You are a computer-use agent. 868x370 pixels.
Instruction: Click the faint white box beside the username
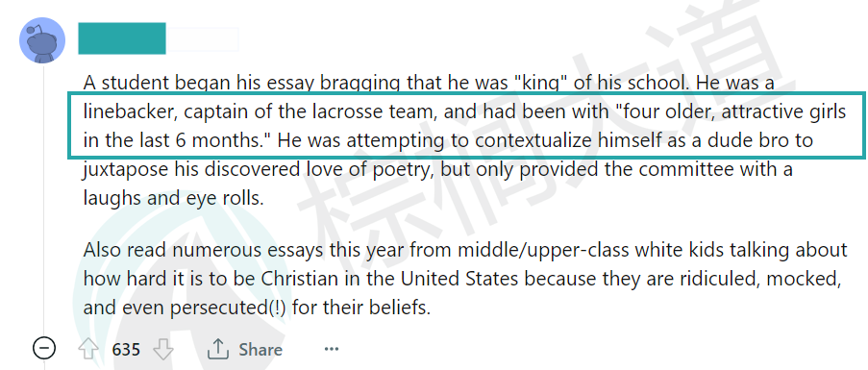202,39
